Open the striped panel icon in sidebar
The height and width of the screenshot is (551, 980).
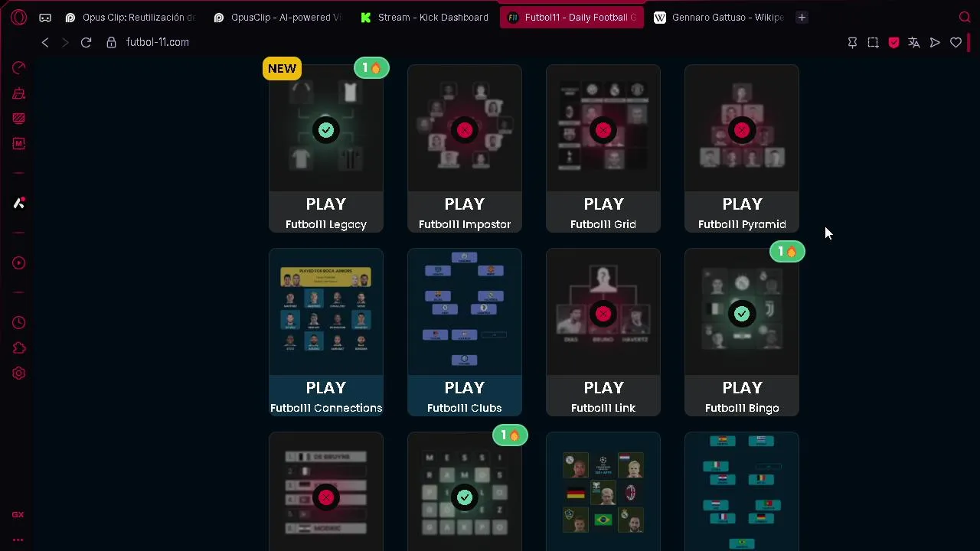point(19,118)
